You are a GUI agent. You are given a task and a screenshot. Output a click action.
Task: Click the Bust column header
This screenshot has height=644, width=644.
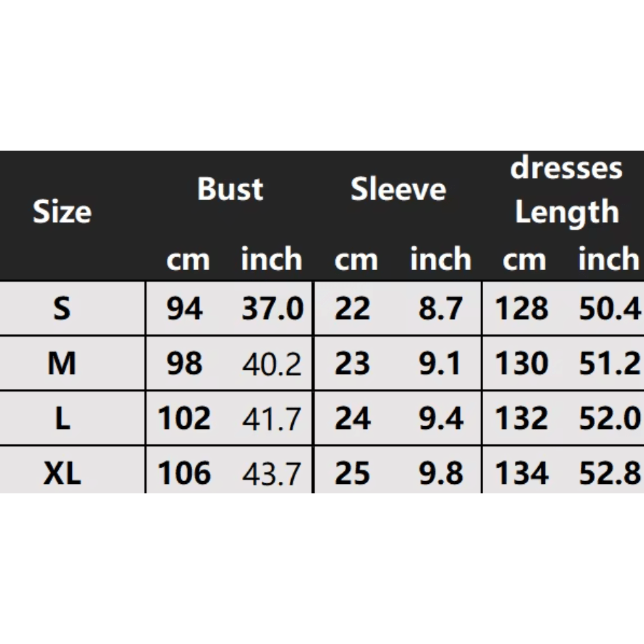point(230,189)
